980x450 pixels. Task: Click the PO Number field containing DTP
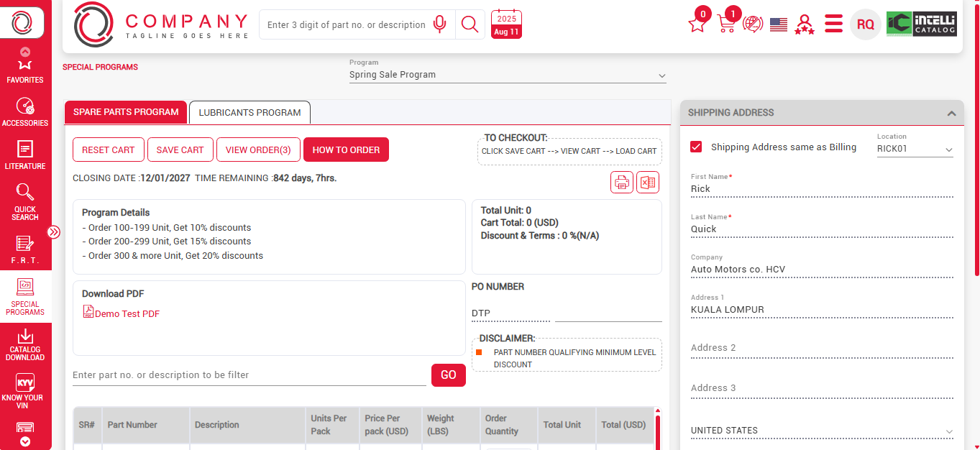(510, 313)
